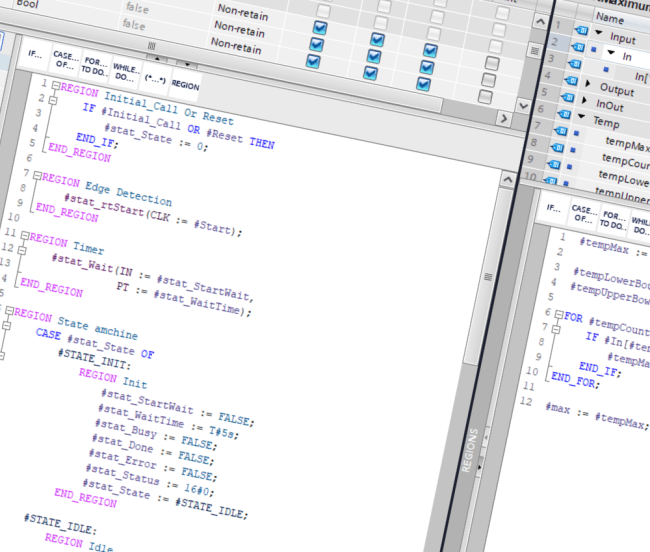The width and height of the screenshot is (650, 552).
Task: Expand the Output section
Action: point(588,83)
